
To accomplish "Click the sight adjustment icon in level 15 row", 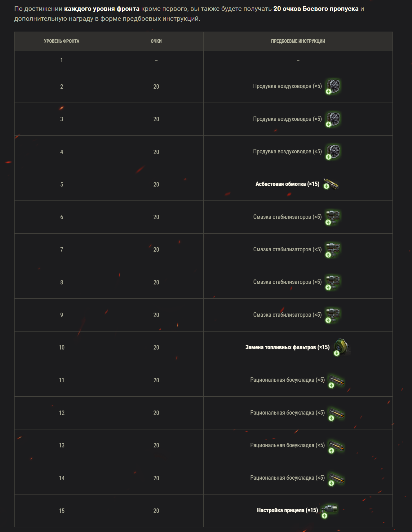I will 329,511.
